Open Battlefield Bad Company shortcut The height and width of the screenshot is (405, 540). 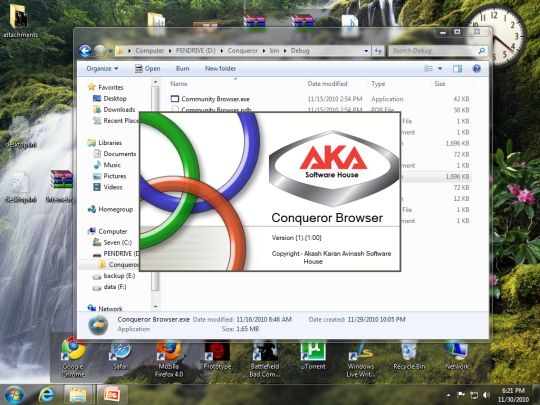[x=265, y=359]
